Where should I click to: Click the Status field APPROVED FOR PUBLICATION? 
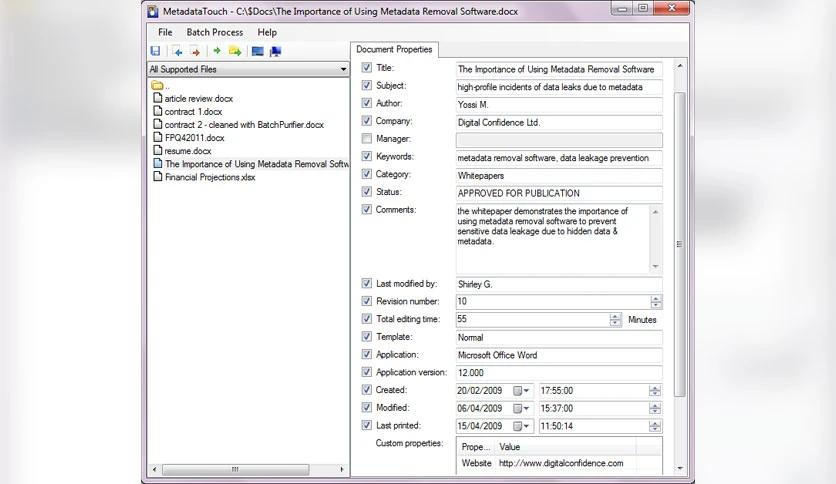(x=559, y=193)
